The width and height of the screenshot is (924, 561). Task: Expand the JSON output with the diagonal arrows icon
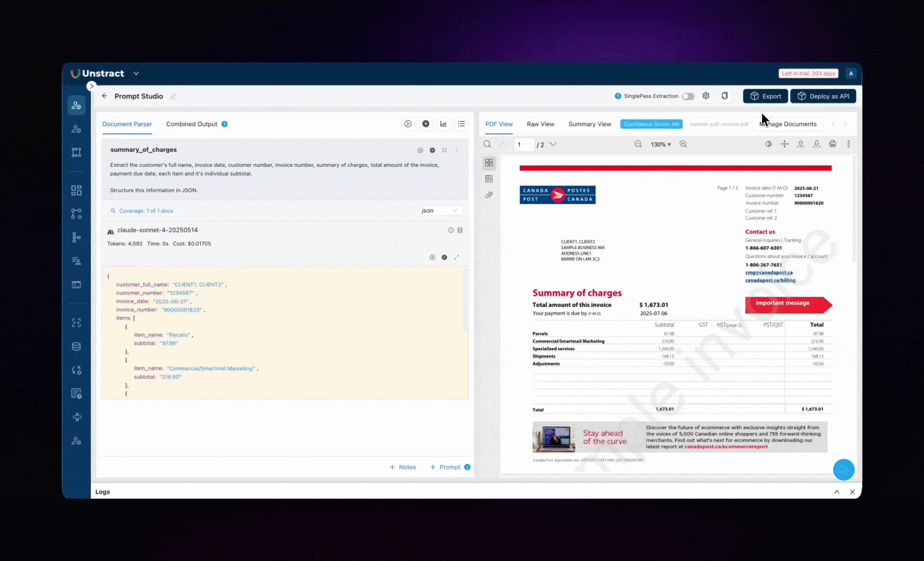[x=457, y=257]
